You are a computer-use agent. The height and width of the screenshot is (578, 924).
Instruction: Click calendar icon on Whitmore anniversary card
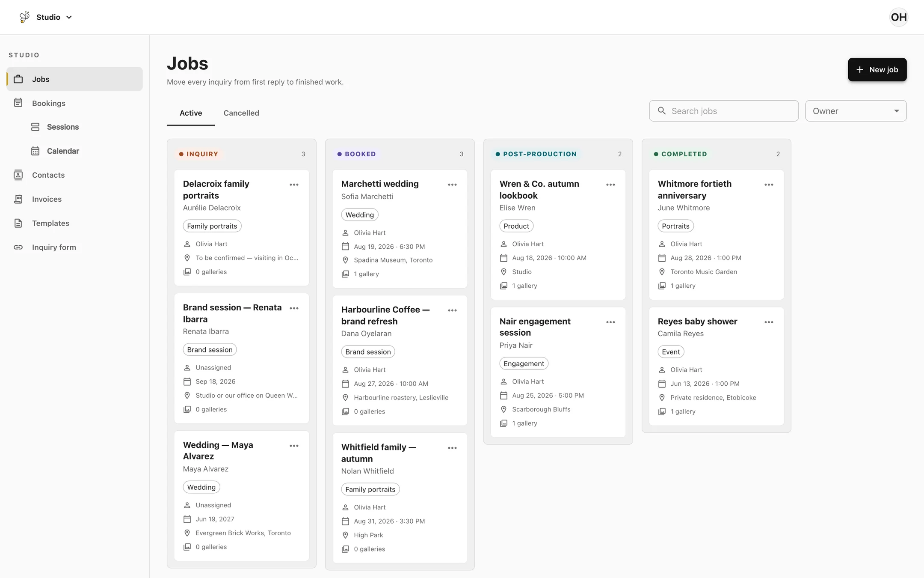pos(662,258)
